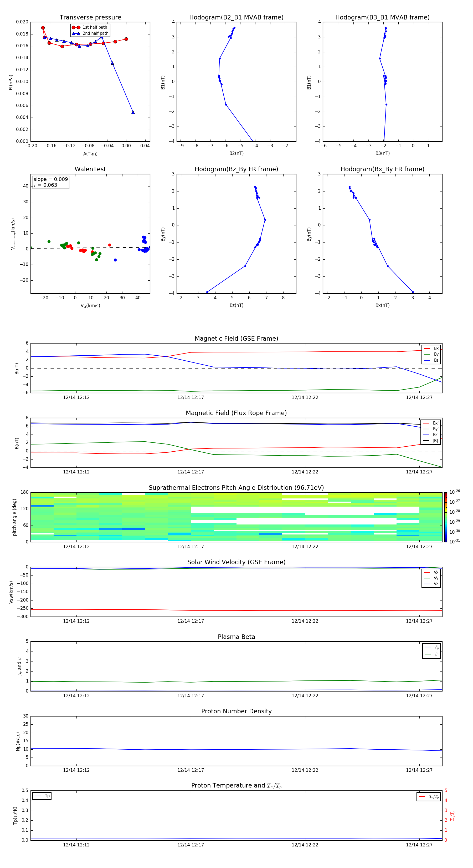Click Suprathermal Electrons Pitch Angle Distribution title

pyautogui.click(x=236, y=488)
